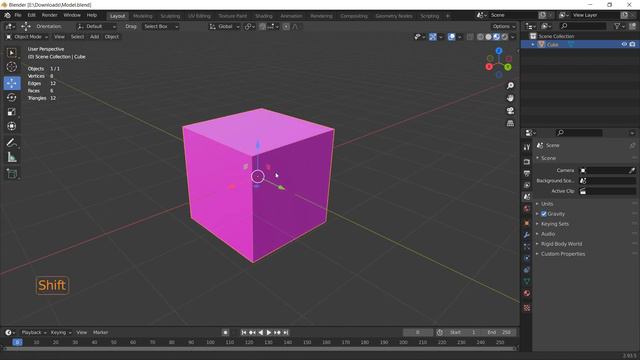Screen dimensions: 640x360
Task: Uncheck the Gravity checkbox
Action: coord(544,214)
